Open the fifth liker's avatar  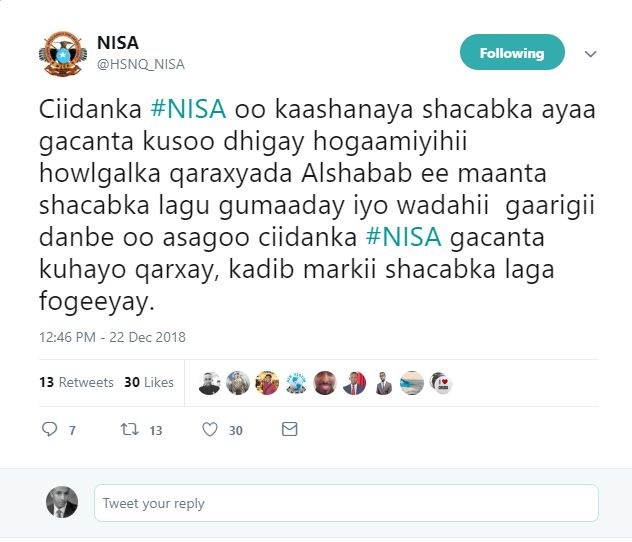click(325, 382)
